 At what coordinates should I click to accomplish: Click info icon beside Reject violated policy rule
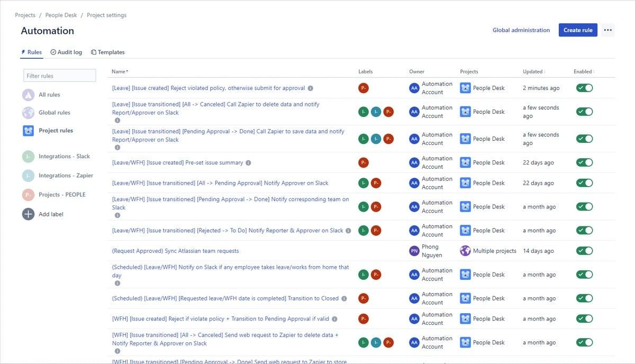click(311, 88)
